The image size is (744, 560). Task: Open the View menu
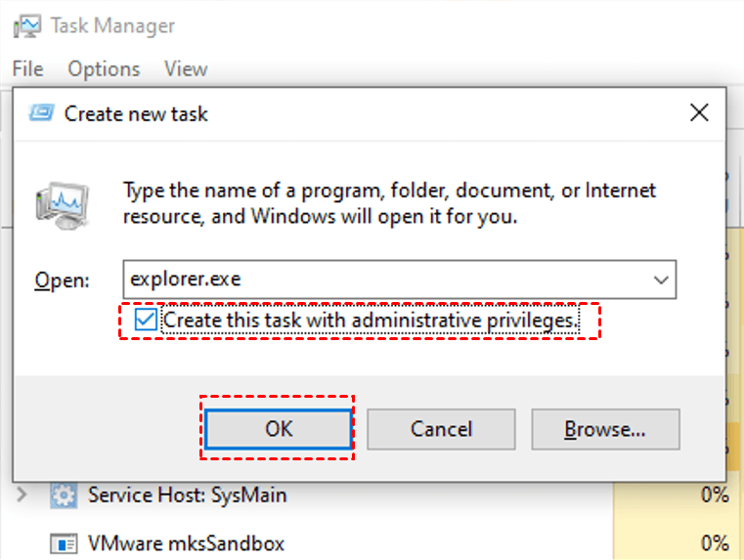[x=186, y=69]
